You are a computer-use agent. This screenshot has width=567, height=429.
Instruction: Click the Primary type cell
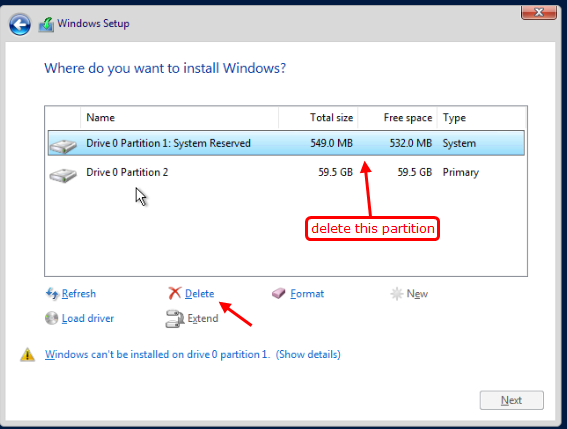461,173
